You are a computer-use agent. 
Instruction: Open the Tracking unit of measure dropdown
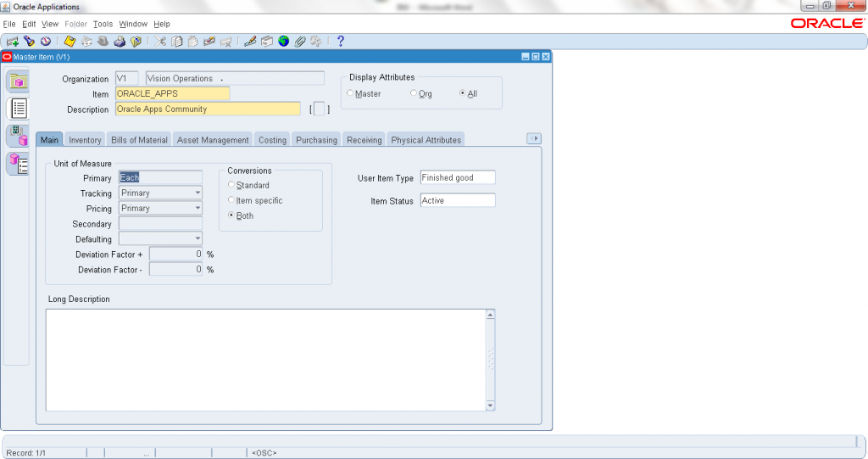tap(198, 193)
